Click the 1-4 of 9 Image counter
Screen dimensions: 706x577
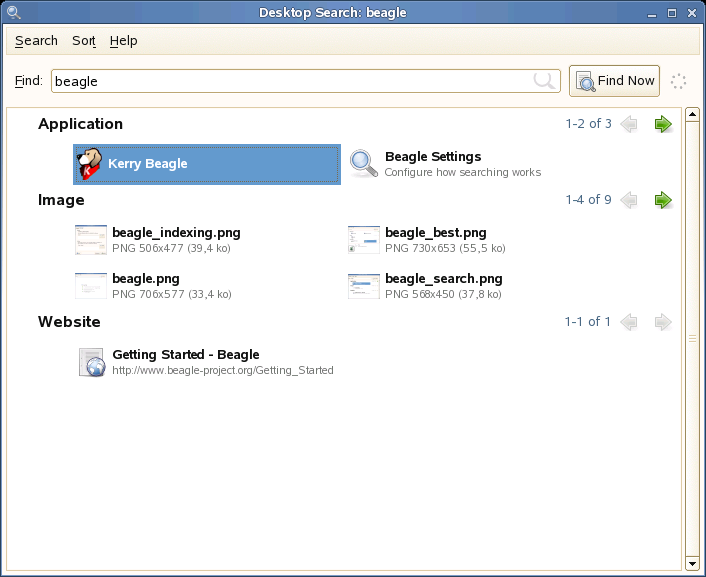pos(588,200)
